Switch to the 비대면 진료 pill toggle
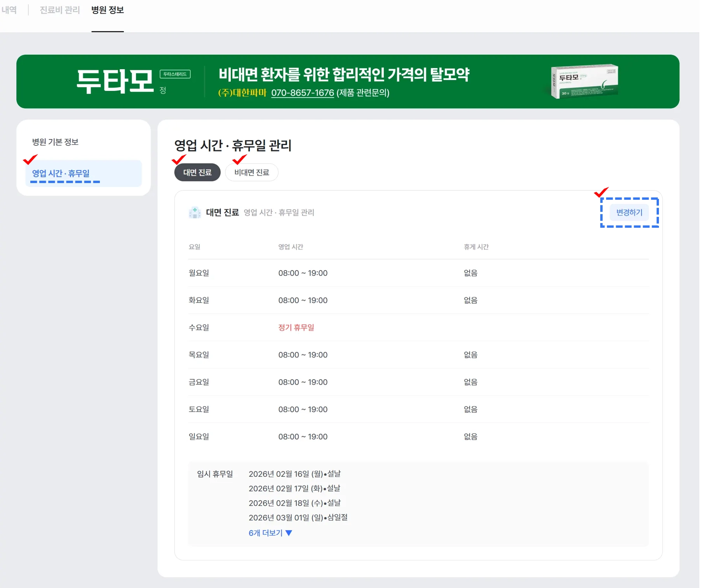This screenshot has width=704, height=588. coord(251,173)
